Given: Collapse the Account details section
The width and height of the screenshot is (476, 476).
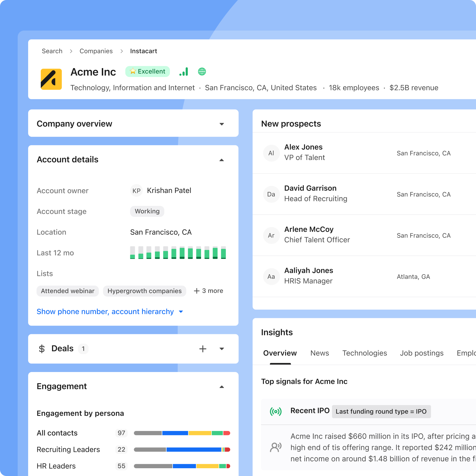Looking at the screenshot, I should click(222, 160).
